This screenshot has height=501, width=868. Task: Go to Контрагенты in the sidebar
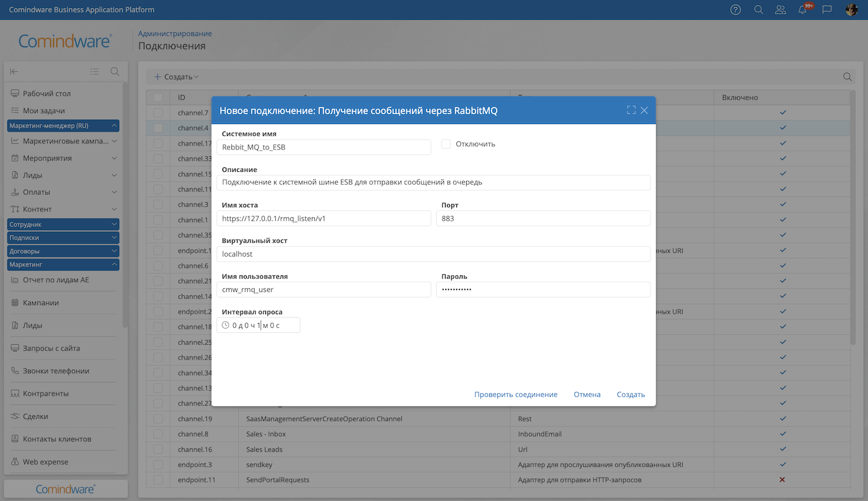45,394
